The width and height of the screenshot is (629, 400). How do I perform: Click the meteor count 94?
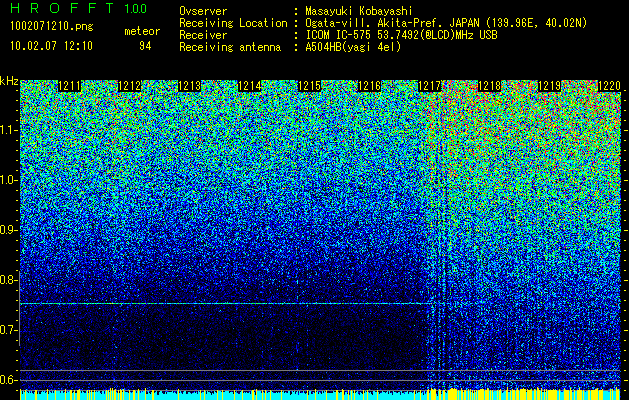(145, 46)
